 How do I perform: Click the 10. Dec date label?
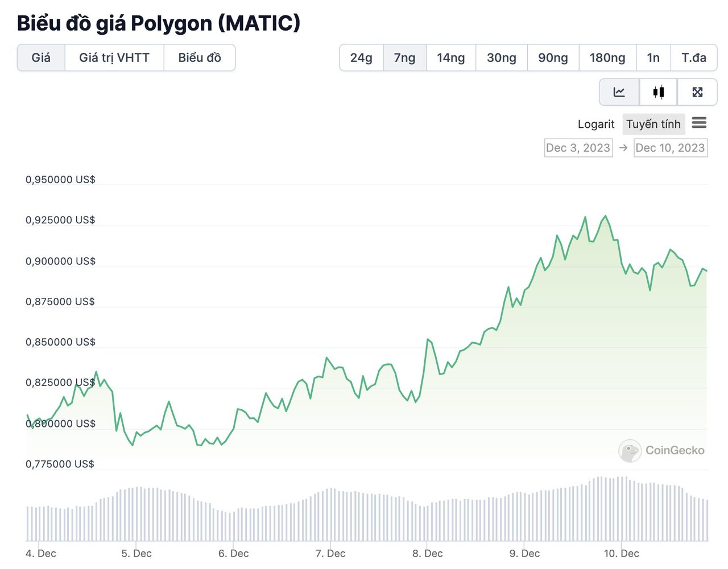(x=622, y=554)
